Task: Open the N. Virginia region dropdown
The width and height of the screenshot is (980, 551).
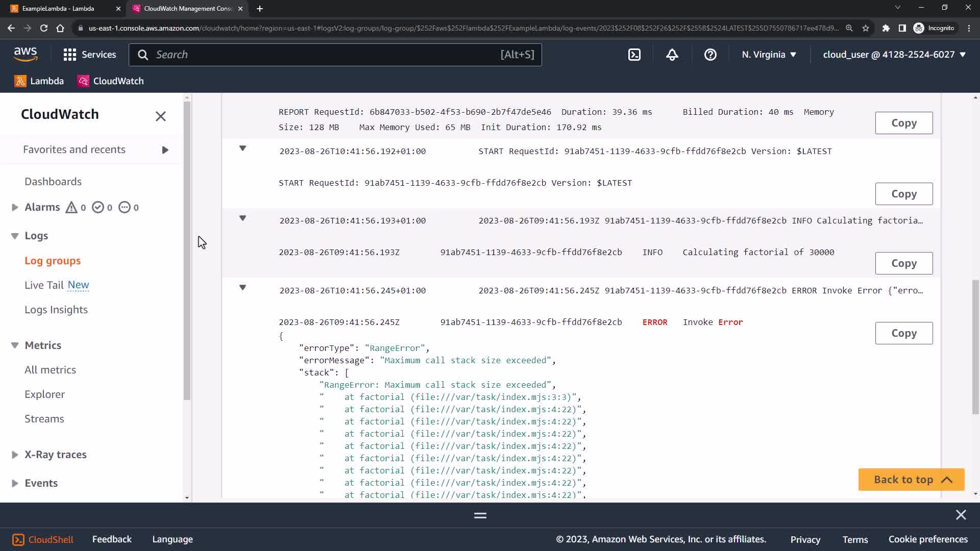Action: tap(769, 55)
